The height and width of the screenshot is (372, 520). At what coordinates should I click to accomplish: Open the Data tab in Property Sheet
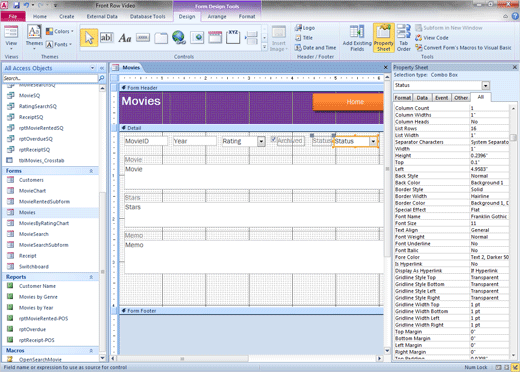click(422, 98)
